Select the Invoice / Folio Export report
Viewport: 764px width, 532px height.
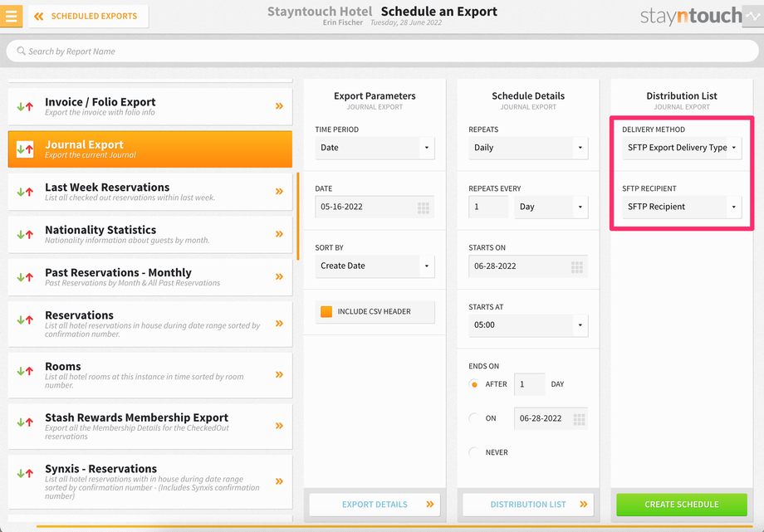[150, 106]
